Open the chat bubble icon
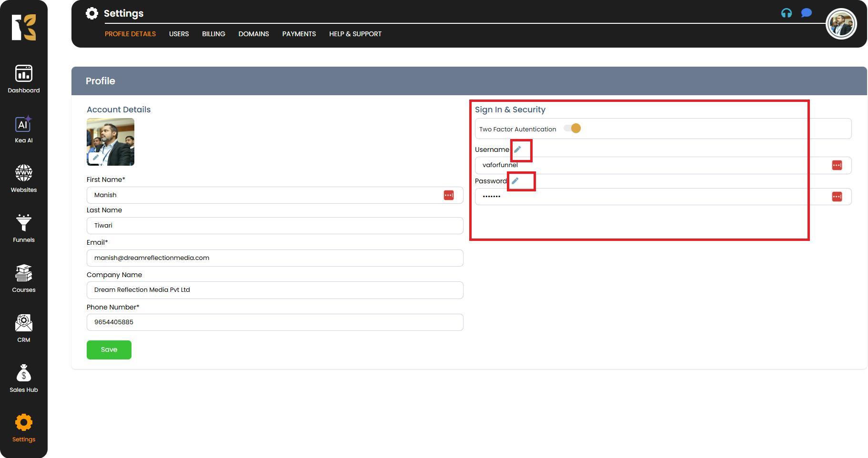 click(x=806, y=13)
